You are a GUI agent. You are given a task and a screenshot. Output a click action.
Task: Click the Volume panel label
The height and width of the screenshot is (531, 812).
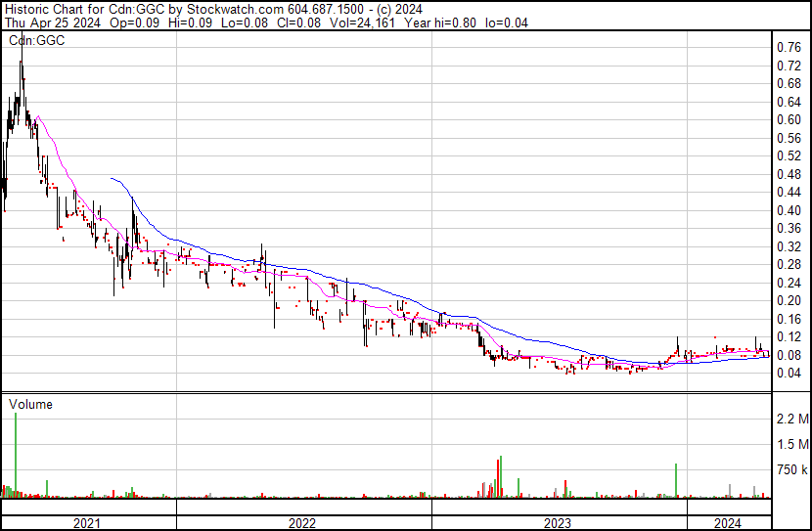30,404
